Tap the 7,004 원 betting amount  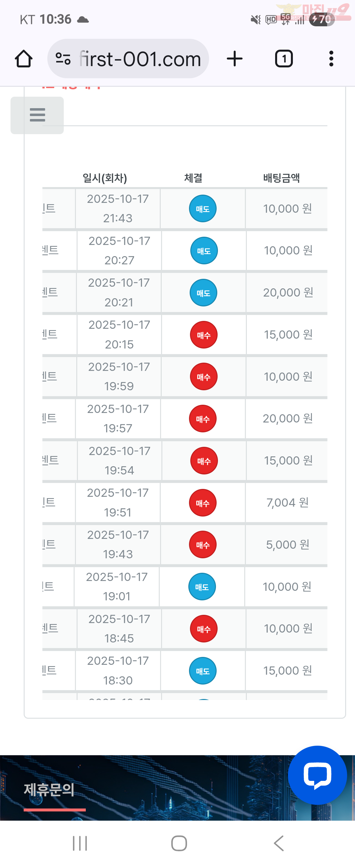click(x=287, y=503)
